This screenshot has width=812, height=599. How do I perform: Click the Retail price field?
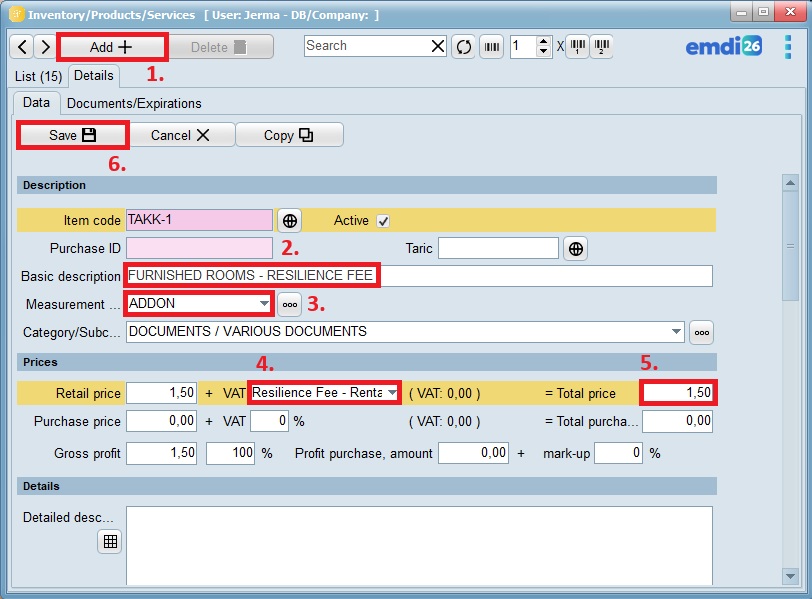click(162, 393)
